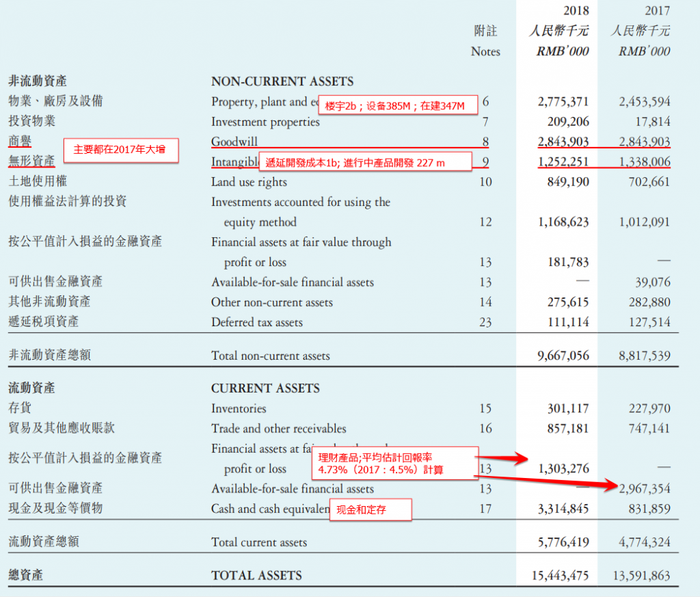Select the 2017 column year header
Screen dimensions: 700x597
[x=657, y=11]
